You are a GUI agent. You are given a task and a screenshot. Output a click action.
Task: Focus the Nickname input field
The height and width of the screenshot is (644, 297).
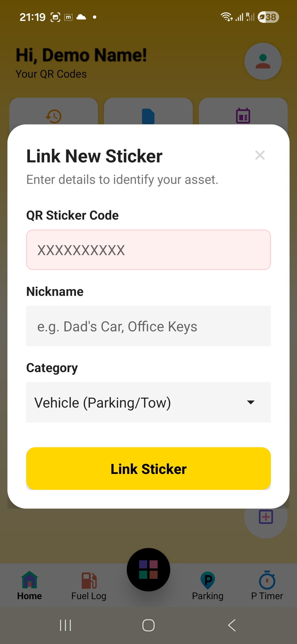148,326
